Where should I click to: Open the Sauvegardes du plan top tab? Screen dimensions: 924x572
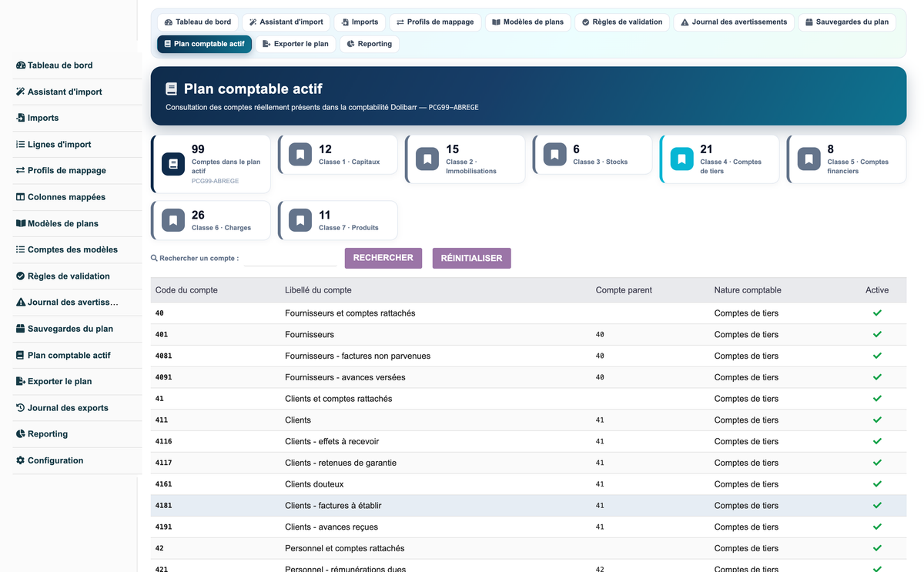pyautogui.click(x=847, y=22)
